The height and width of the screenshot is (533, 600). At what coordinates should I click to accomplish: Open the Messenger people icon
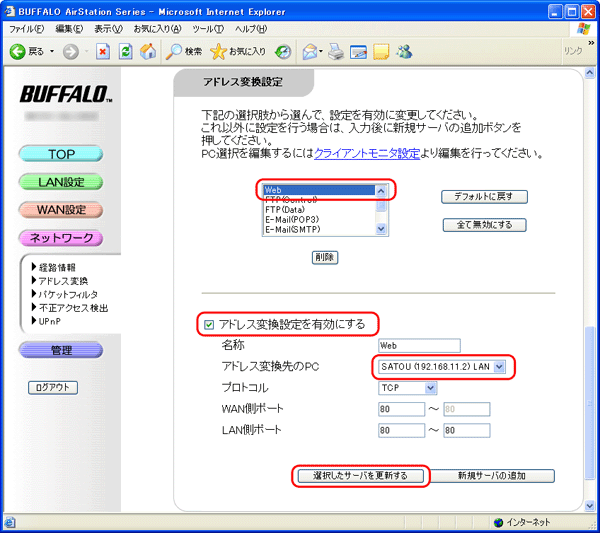[404, 51]
